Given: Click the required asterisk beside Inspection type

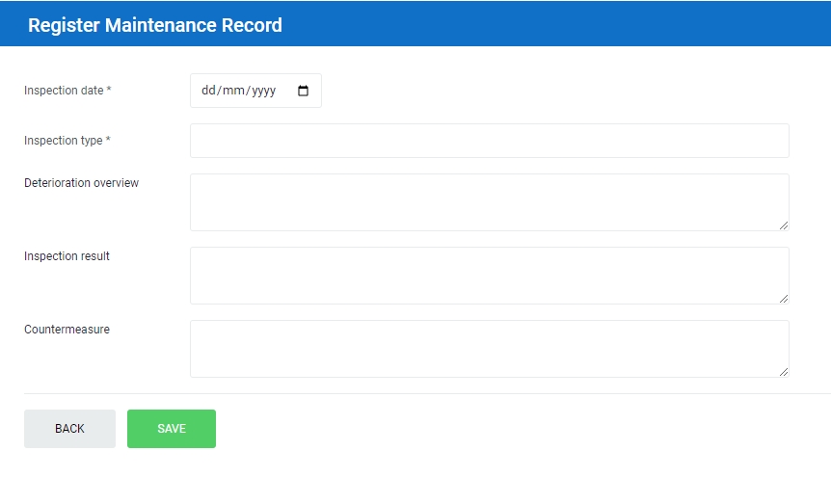Looking at the screenshot, I should pos(108,140).
